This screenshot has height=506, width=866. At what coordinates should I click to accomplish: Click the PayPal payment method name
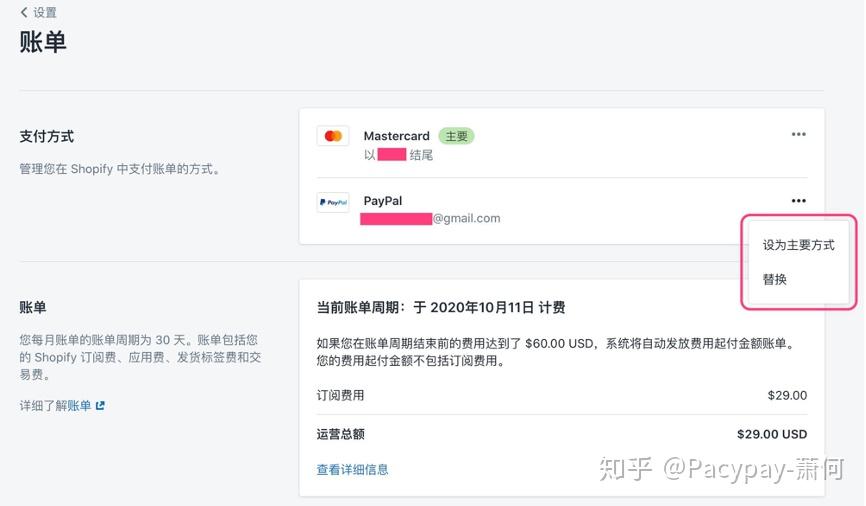(383, 201)
